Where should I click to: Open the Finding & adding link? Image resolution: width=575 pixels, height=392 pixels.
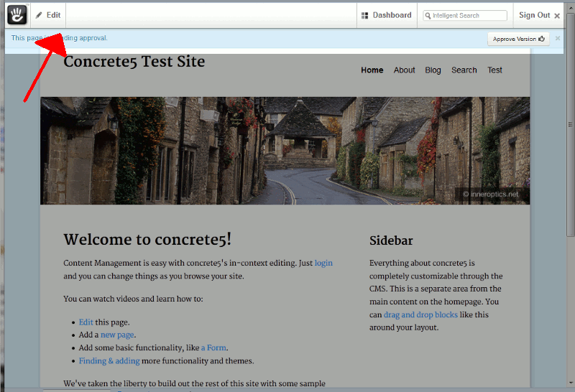click(x=109, y=360)
